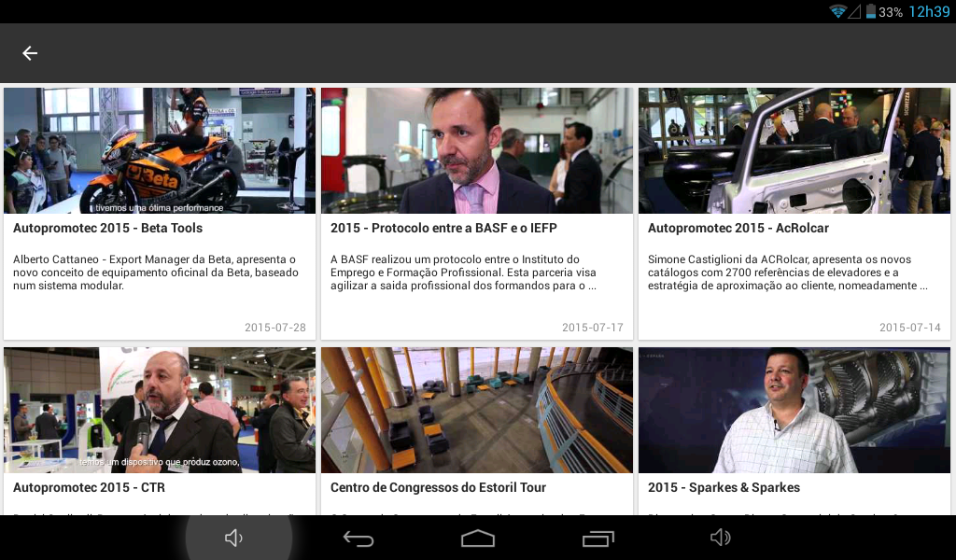Click the date 2015-07-17

point(593,328)
